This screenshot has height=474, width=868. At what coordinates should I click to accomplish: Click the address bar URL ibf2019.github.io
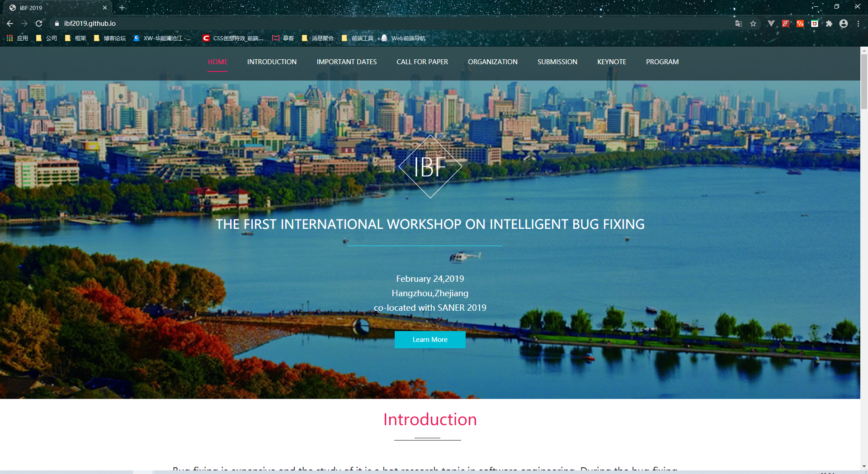click(x=90, y=24)
